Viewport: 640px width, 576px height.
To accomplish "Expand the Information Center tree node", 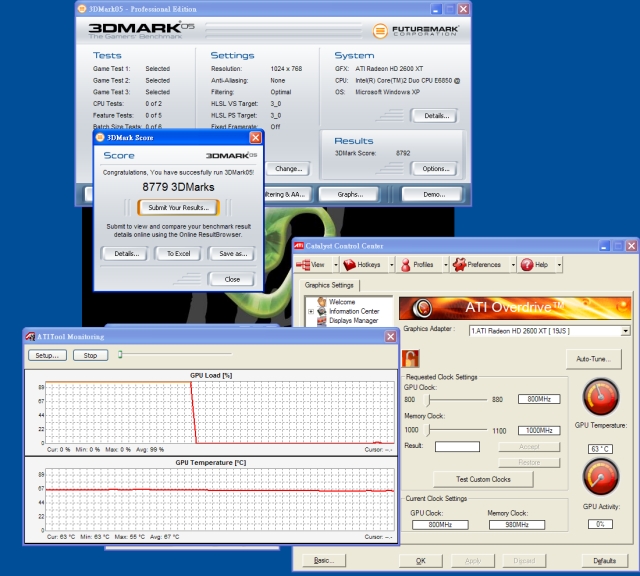I will [311, 311].
